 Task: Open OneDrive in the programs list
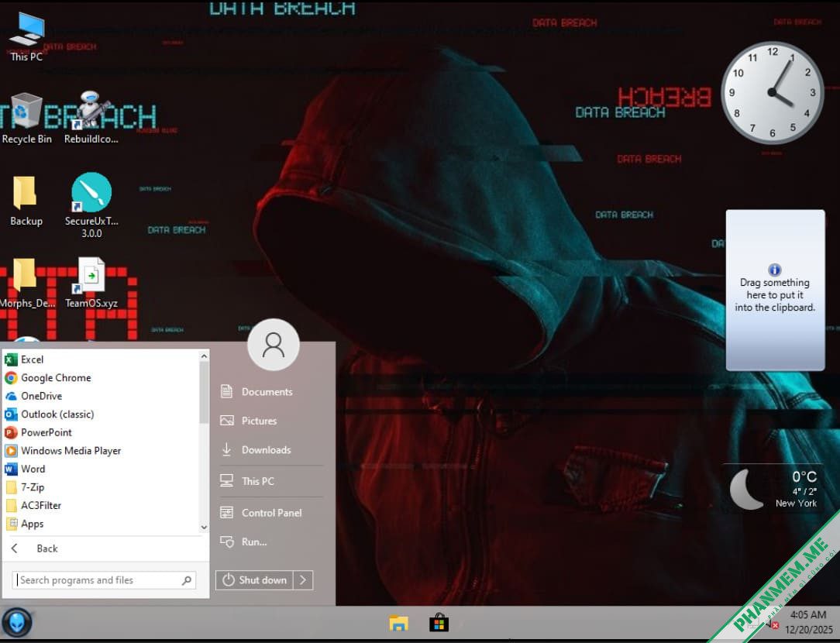click(100, 396)
